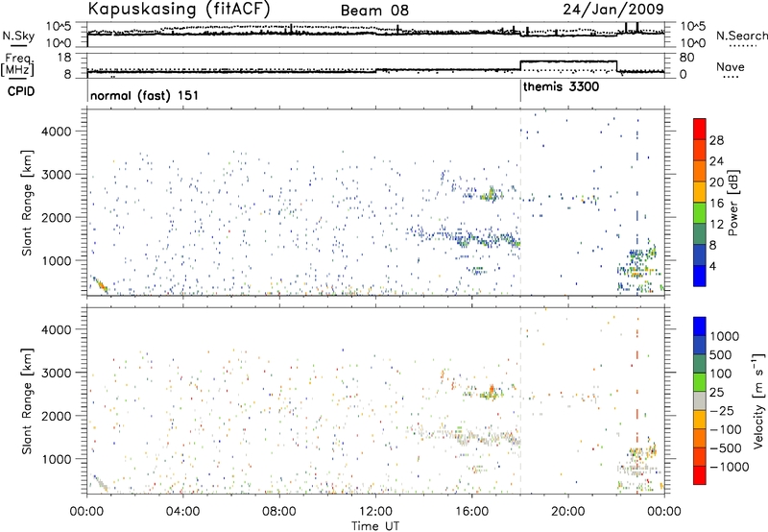
Task: Click the red top swatch of Power colorbar
Action: pyautogui.click(x=700, y=129)
